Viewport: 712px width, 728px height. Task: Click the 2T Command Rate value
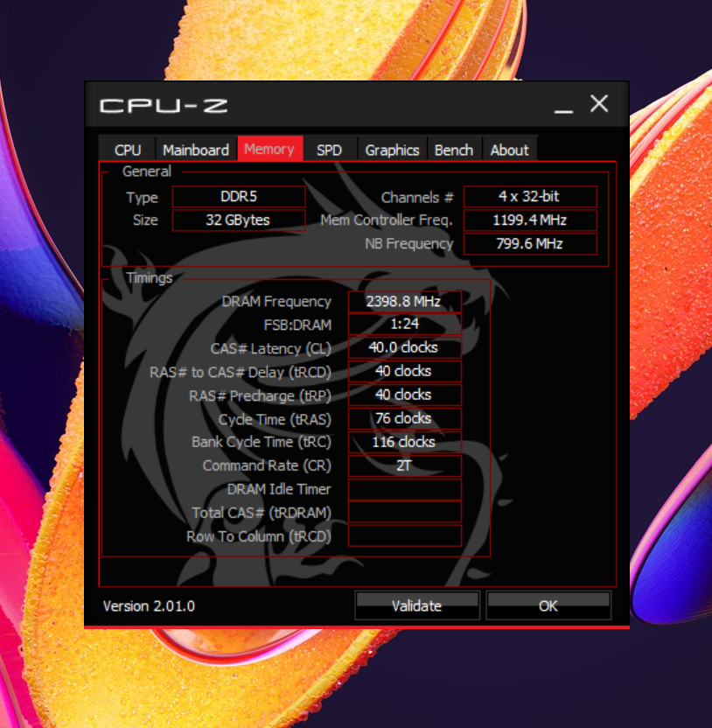[x=405, y=465]
